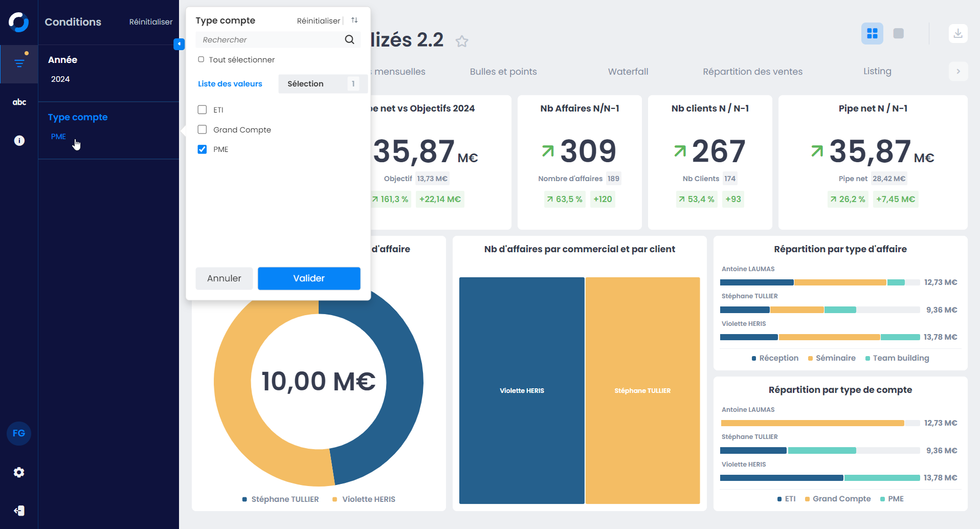Image resolution: width=980 pixels, height=529 pixels.
Task: Open the information icon in sidebar
Action: point(19,141)
